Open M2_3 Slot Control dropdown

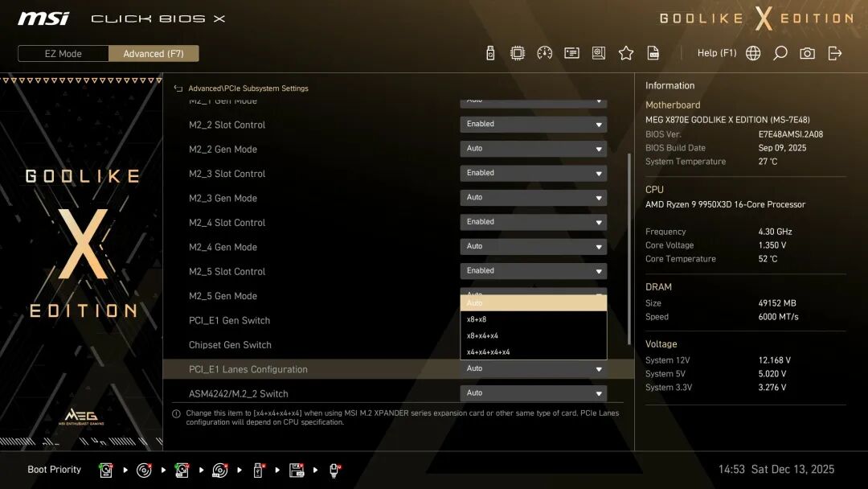[x=533, y=174]
